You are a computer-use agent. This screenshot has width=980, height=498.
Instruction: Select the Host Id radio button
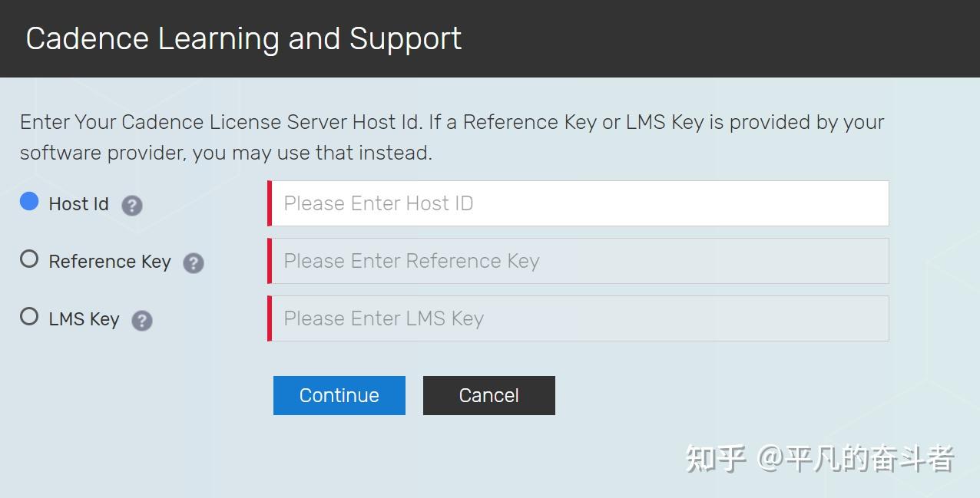29,202
